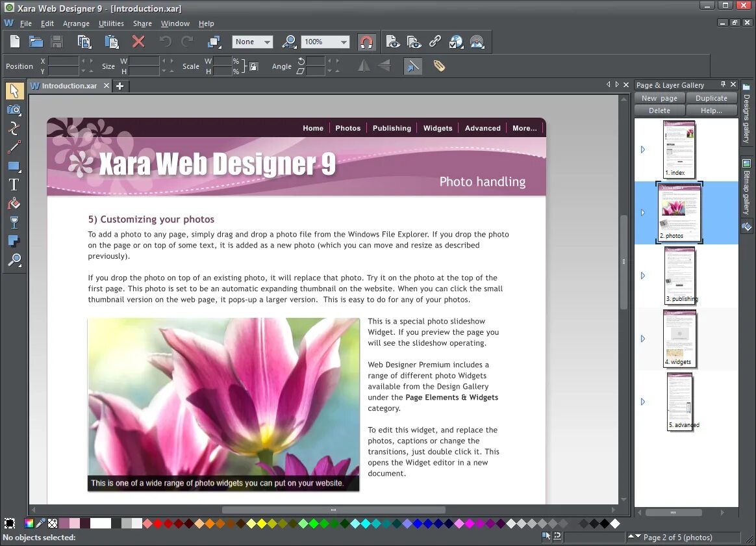
Task: Select the Text tool
Action: [x=14, y=185]
